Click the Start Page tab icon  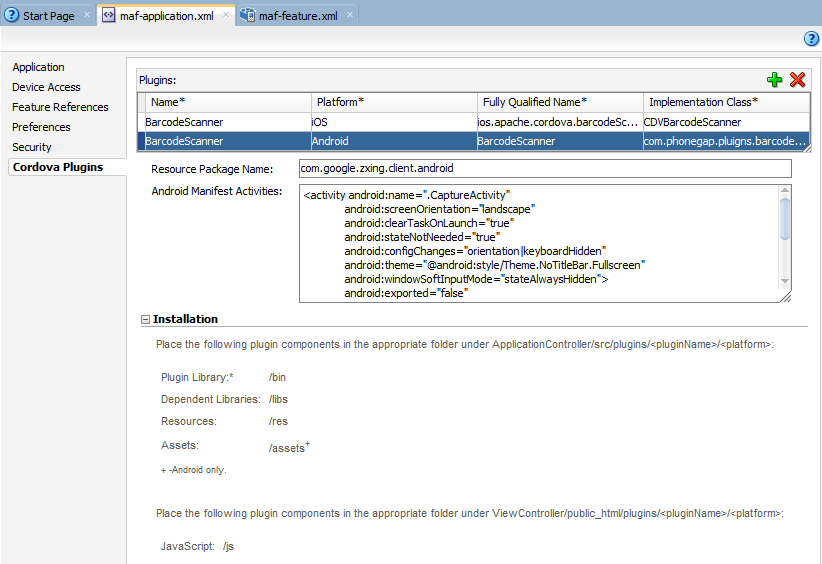tap(11, 15)
